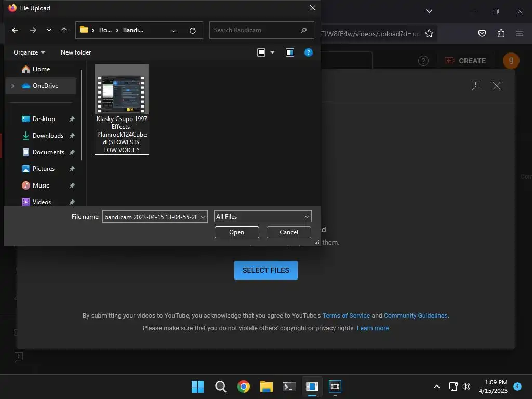Unpin Documents using its pin icon
Screen dimensions: 532x399
pyautogui.click(x=72, y=152)
